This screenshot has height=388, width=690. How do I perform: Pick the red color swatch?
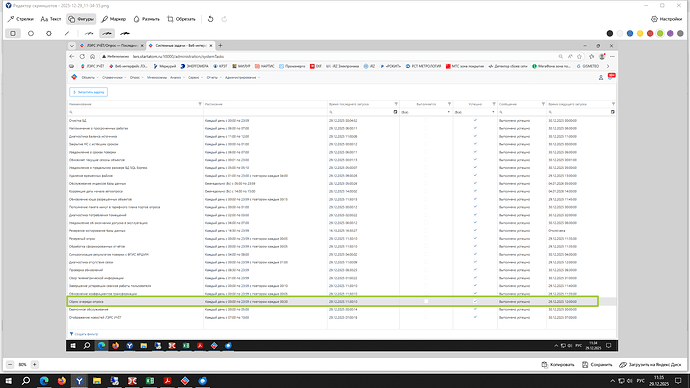click(x=650, y=33)
